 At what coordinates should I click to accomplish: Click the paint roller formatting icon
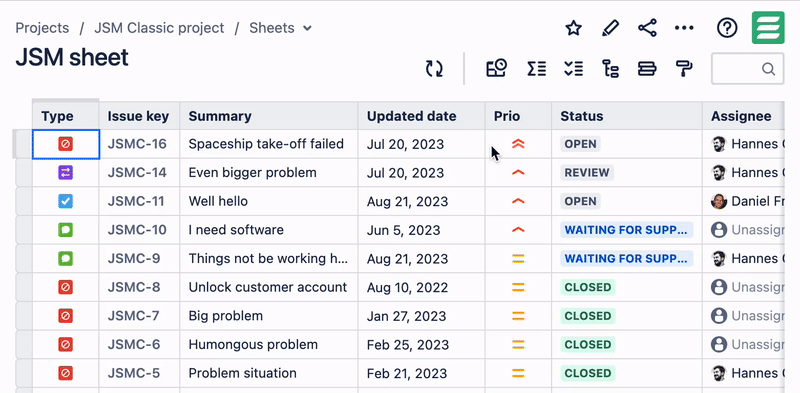pos(684,68)
